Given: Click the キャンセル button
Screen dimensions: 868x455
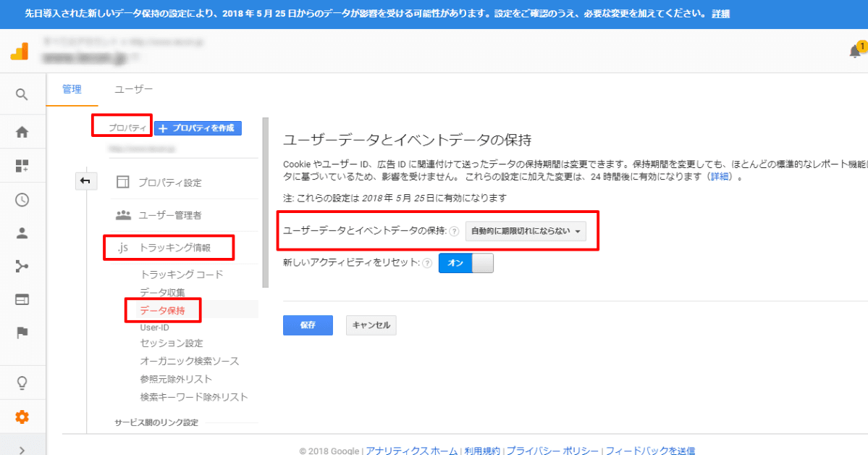Looking at the screenshot, I should 371,325.
